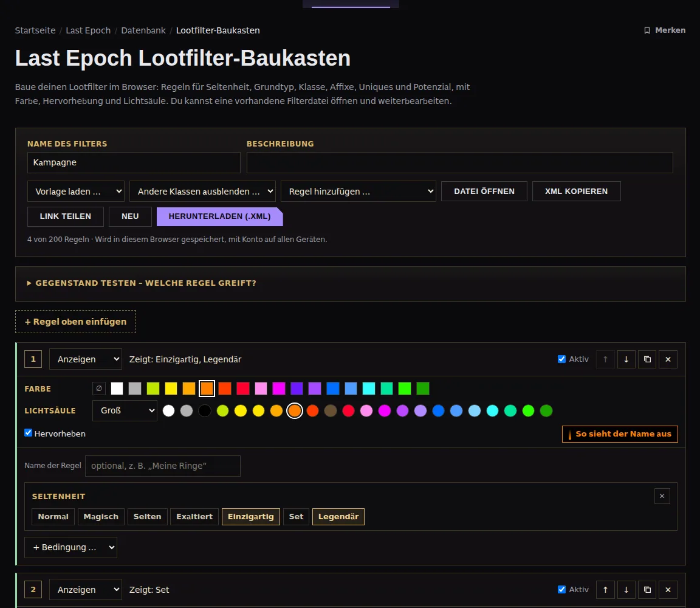Uncheck Aktiv for rule 2
The width and height of the screenshot is (700, 608).
coord(561,590)
